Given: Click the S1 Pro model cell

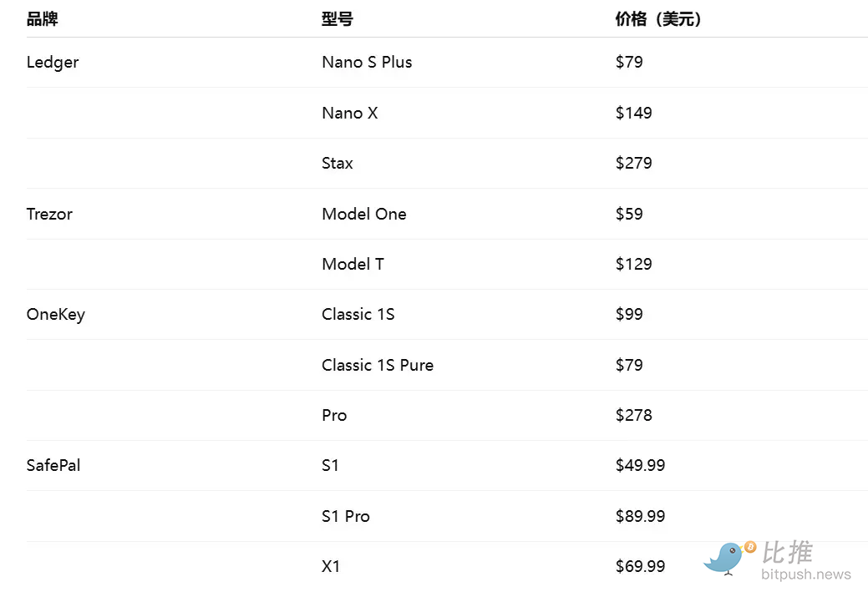Looking at the screenshot, I should pos(345,516).
